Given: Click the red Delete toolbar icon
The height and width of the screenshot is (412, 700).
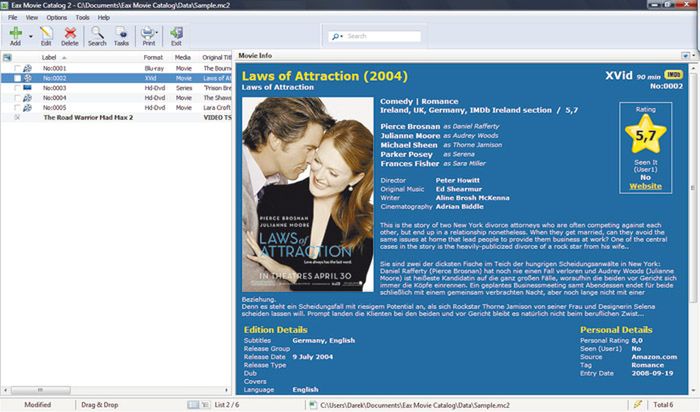Looking at the screenshot, I should tap(70, 33).
